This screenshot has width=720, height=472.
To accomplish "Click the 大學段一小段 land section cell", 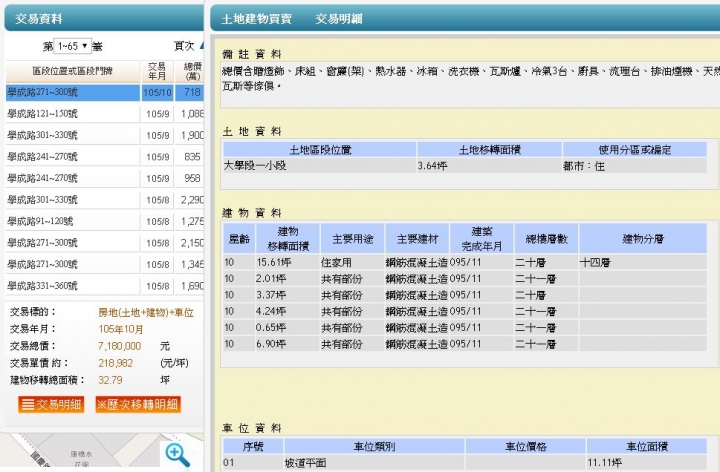I will click(x=320, y=166).
